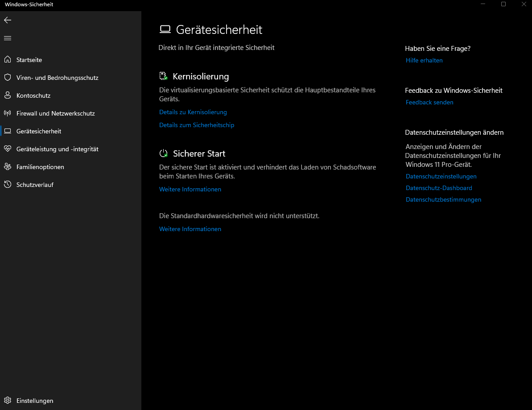Select the Geräteleistung heart-monitor icon
Viewport: 532px width, 410px height.
pyautogui.click(x=8, y=149)
